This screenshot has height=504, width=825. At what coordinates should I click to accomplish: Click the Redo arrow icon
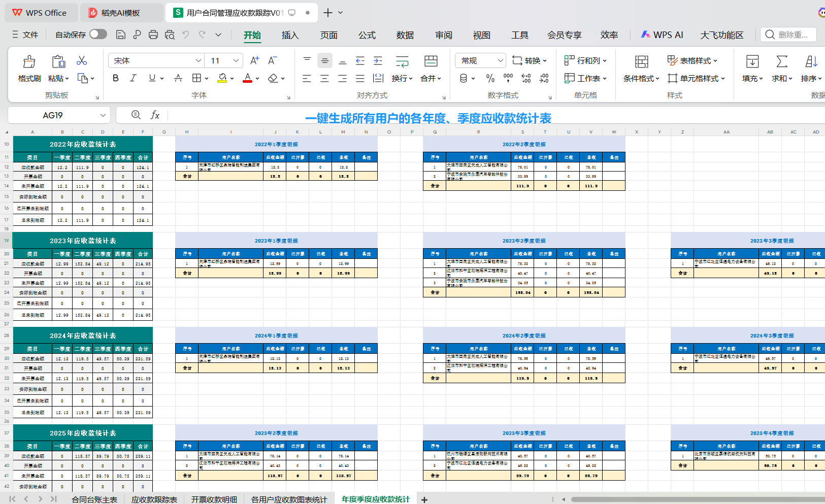click(x=202, y=35)
